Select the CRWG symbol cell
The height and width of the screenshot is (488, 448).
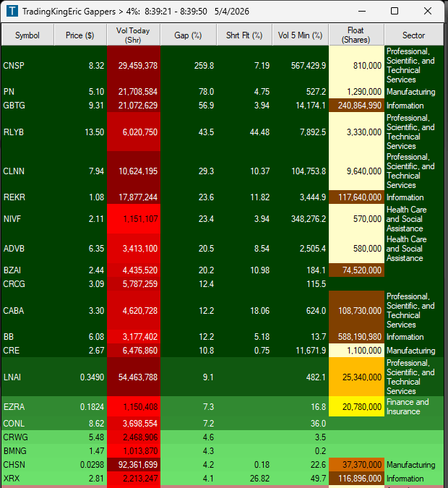pyautogui.click(x=27, y=437)
